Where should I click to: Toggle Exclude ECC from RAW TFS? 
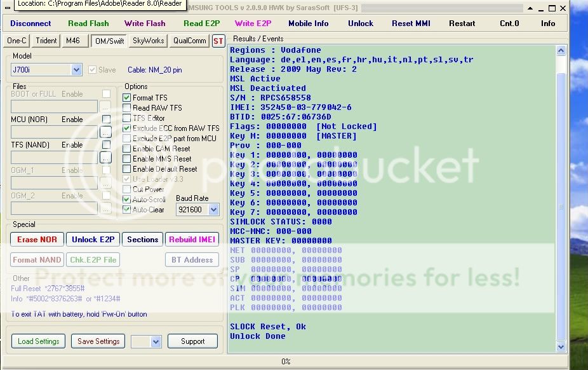127,128
